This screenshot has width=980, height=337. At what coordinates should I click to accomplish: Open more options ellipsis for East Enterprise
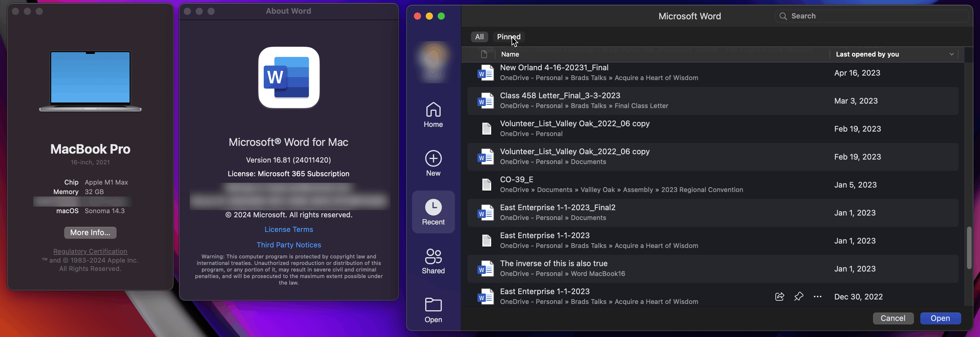click(817, 297)
